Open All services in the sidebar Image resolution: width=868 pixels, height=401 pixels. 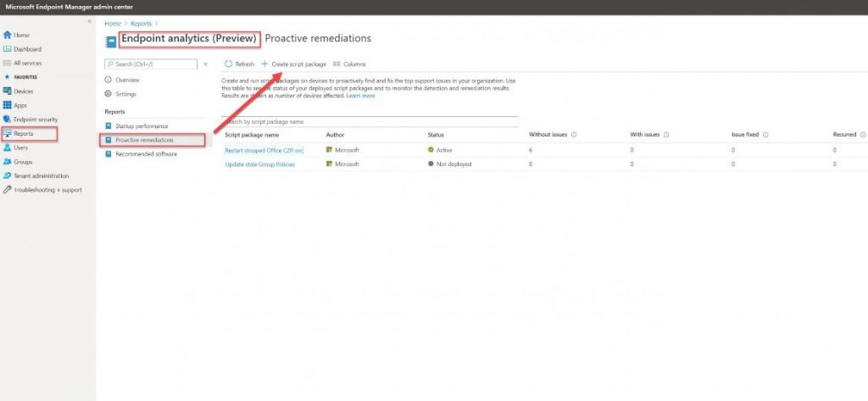[22, 63]
